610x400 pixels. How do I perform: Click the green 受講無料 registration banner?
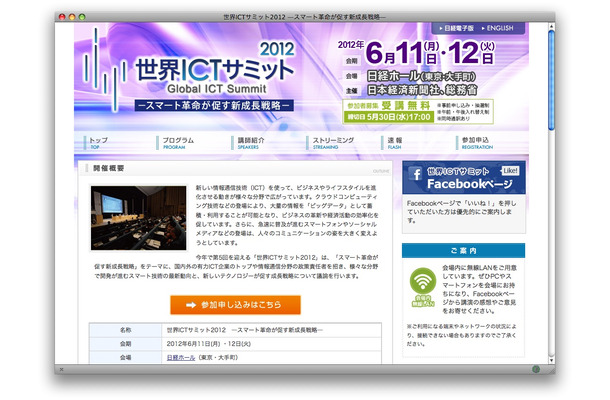(418, 112)
